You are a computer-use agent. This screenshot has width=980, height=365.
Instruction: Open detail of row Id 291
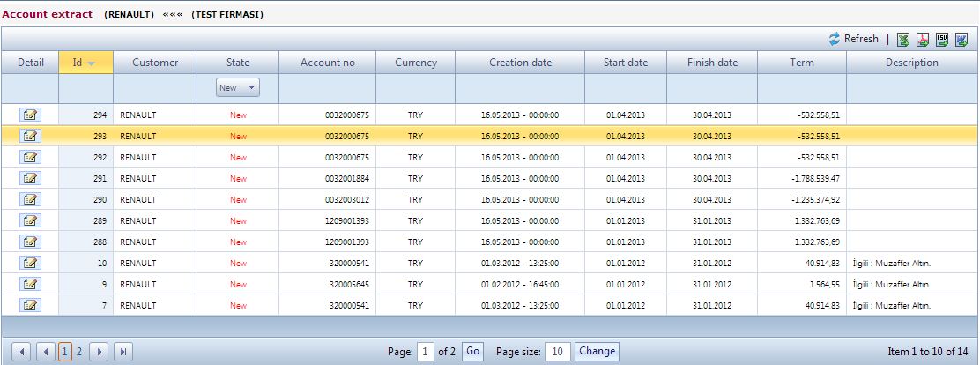(x=30, y=178)
